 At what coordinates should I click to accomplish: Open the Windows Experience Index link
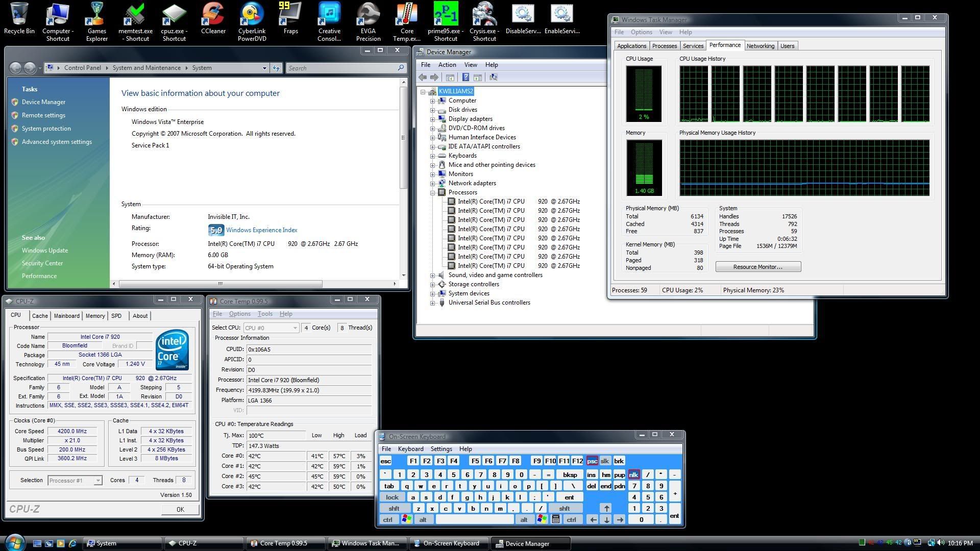click(261, 230)
